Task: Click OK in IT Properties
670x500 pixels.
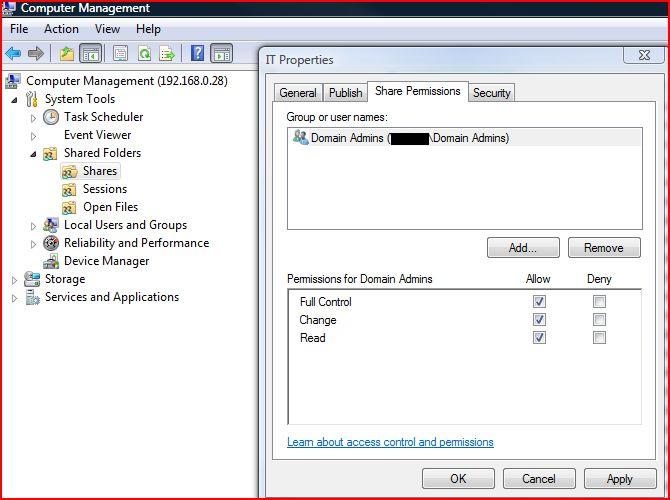Action: 458,478
